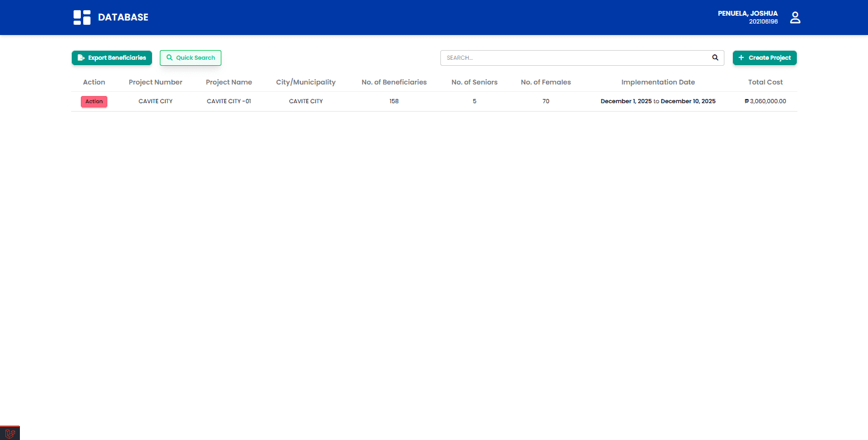
Task: Open the red Action button for CAVITE CITY
Action: click(94, 101)
